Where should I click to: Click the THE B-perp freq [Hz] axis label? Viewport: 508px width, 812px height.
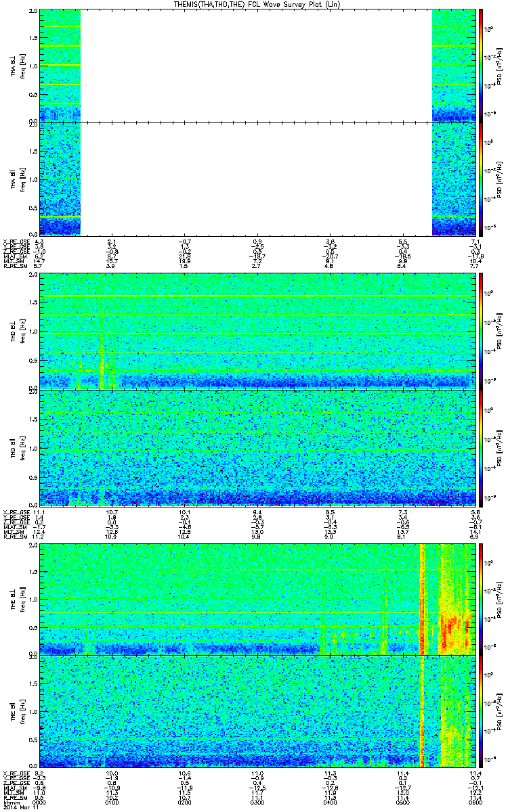22,598
